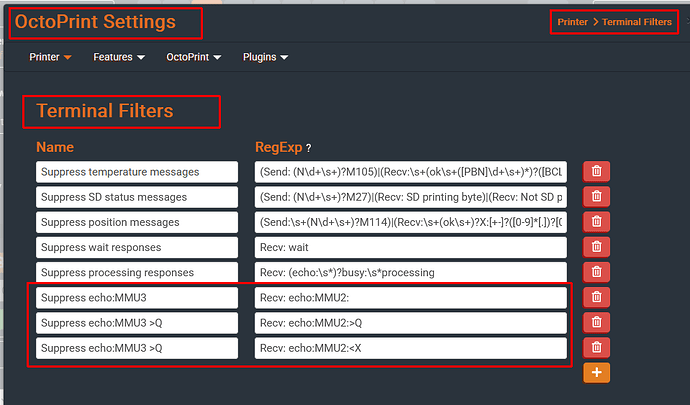Viewport: 690px width, 405px height.
Task: Open the Printer dropdown menu
Action: click(x=50, y=57)
